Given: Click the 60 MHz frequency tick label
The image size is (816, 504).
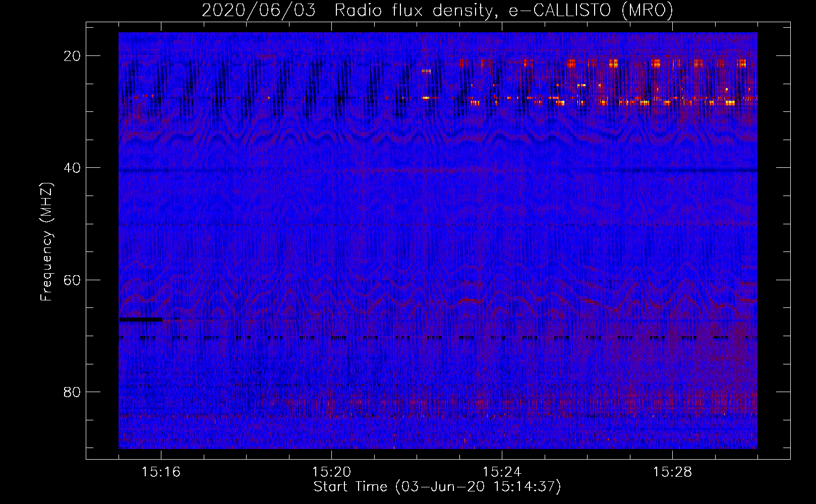Looking at the screenshot, I should click(72, 280).
